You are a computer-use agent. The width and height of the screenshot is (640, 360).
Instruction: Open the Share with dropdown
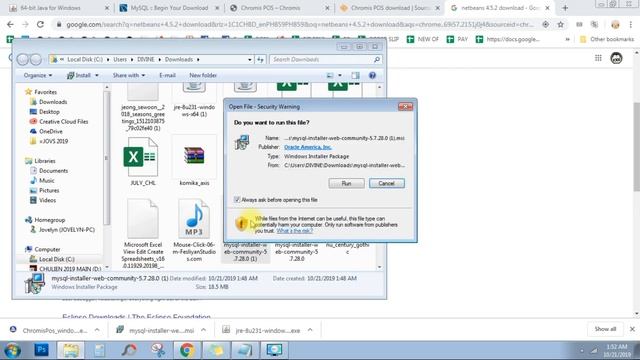click(129, 76)
